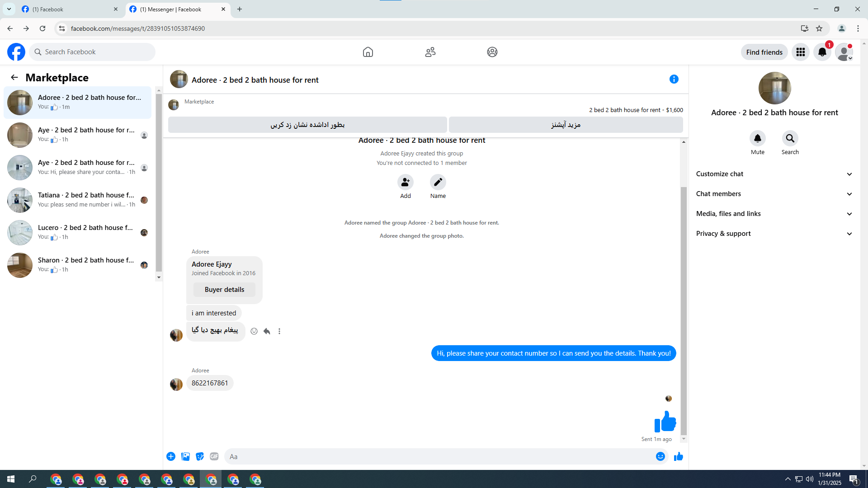The image size is (868, 488).
Task: Open the volume control in system tray
Action: click(809, 479)
